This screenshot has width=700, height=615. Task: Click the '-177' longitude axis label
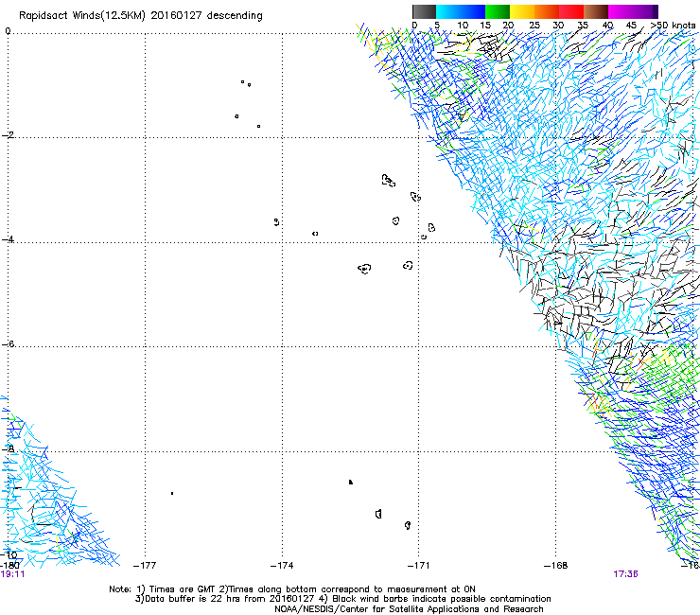145,566
